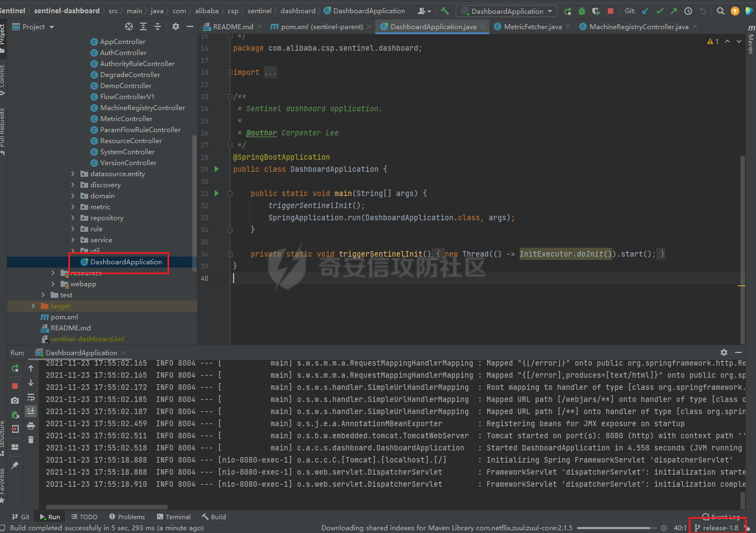Click red Stop icon in Run panel

(x=15, y=386)
